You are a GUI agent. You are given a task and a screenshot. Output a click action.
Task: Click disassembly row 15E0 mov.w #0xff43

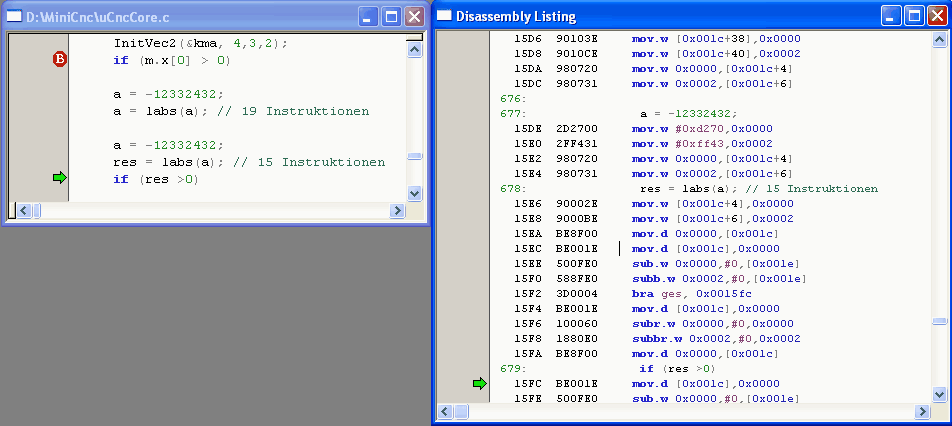644,144
